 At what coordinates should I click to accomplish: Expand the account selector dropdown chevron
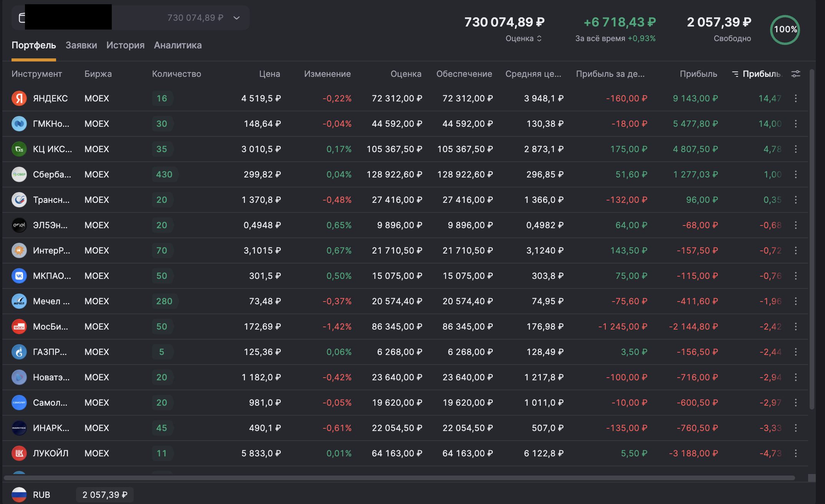tap(237, 18)
